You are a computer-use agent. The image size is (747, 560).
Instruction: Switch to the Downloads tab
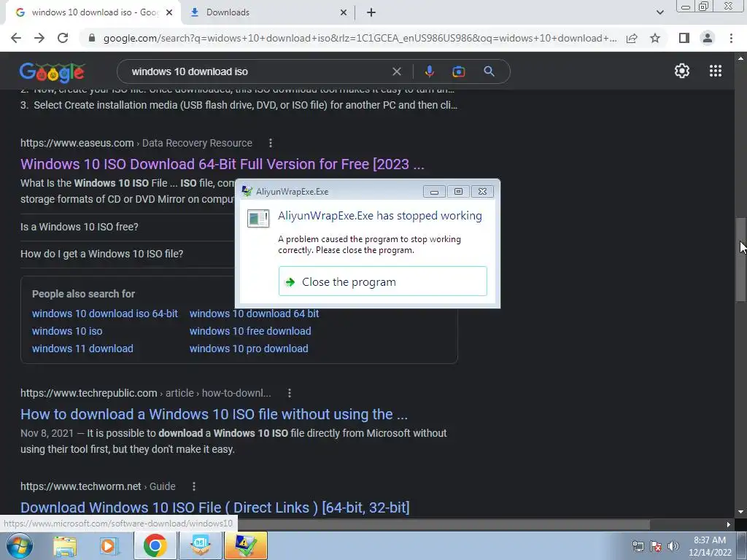tap(268, 12)
